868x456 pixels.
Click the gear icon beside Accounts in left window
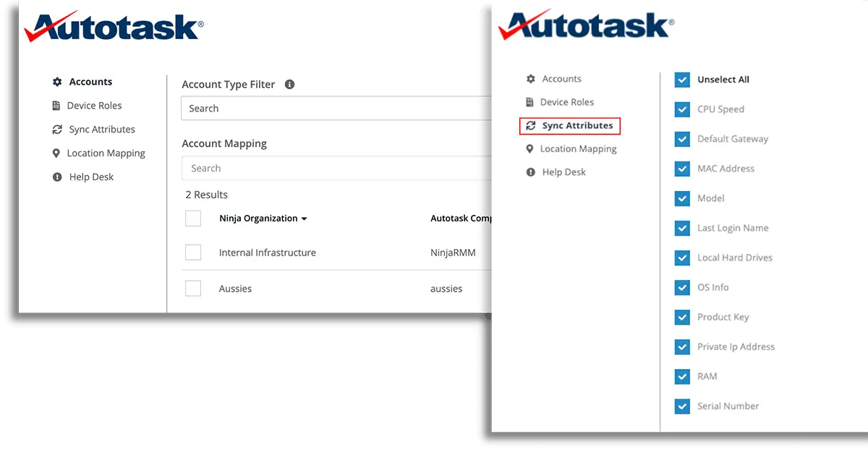(x=57, y=83)
